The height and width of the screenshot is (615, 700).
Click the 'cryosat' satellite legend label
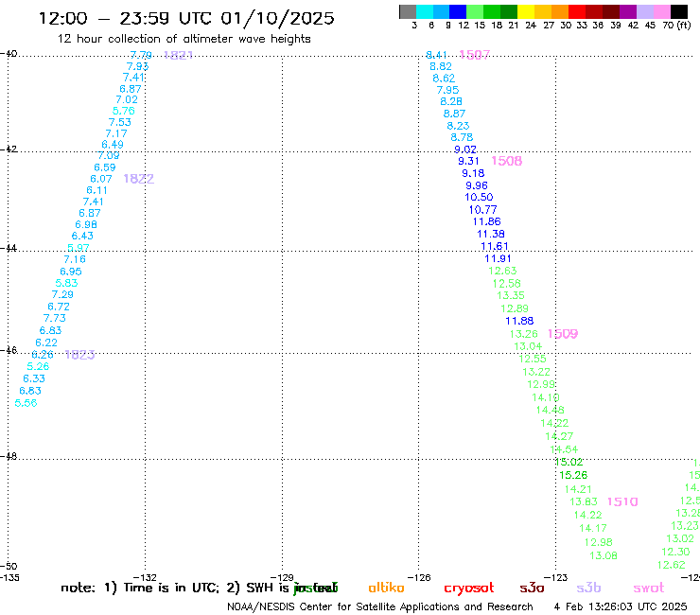click(469, 588)
